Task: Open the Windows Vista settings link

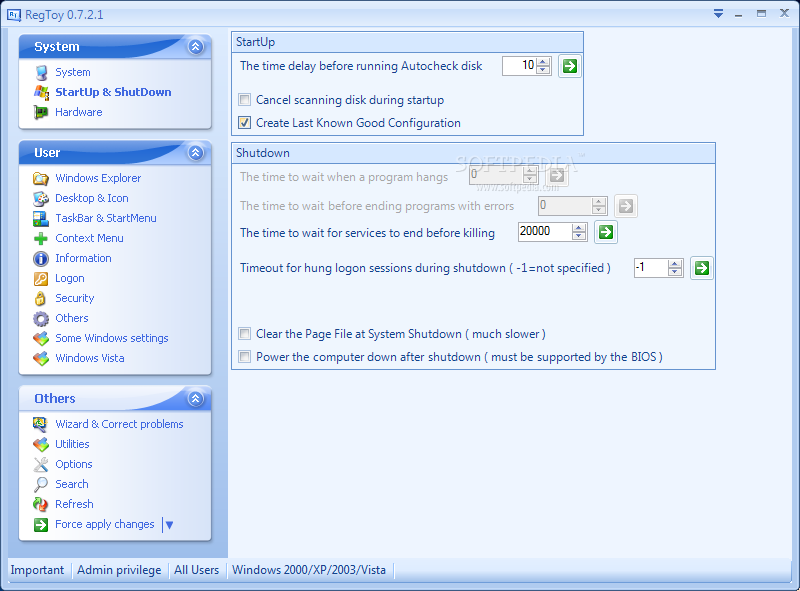Action: tap(90, 358)
